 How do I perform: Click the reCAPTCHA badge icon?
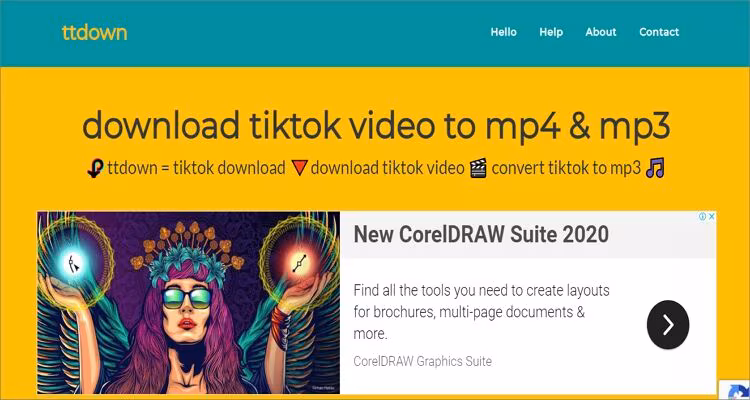(734, 390)
